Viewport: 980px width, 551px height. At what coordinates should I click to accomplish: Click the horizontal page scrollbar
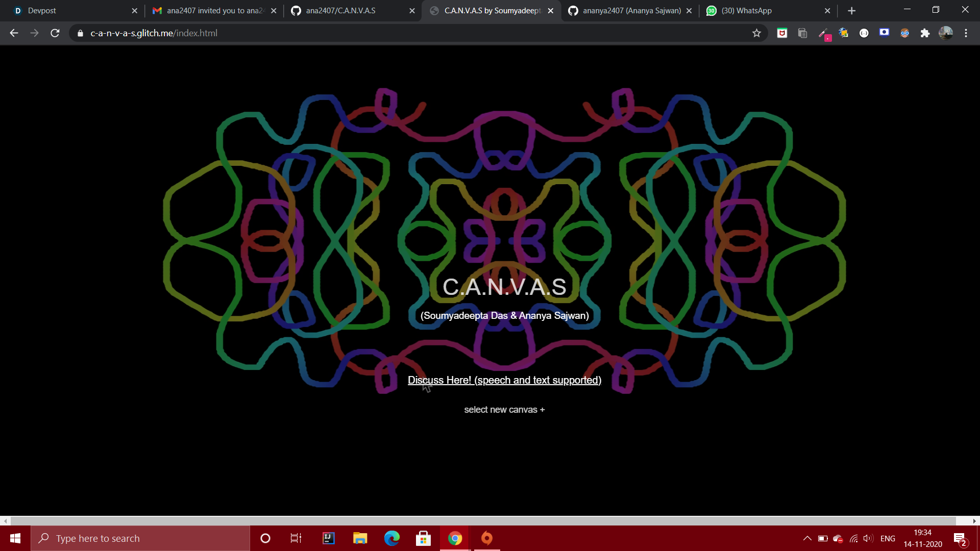click(x=482, y=521)
